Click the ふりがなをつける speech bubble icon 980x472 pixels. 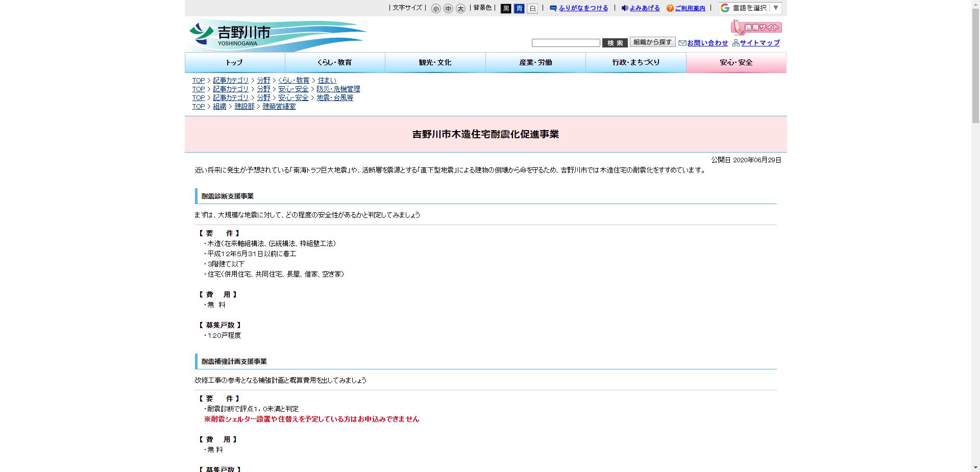[x=552, y=8]
